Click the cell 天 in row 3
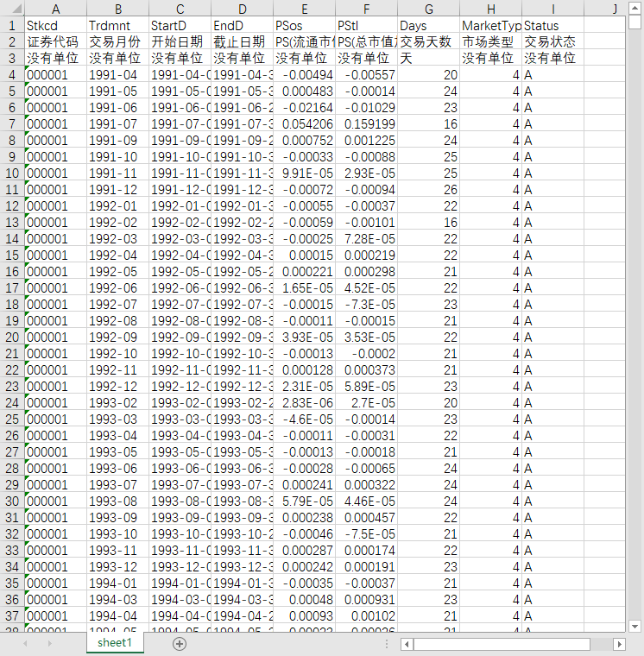This screenshot has width=644, height=656. point(428,58)
